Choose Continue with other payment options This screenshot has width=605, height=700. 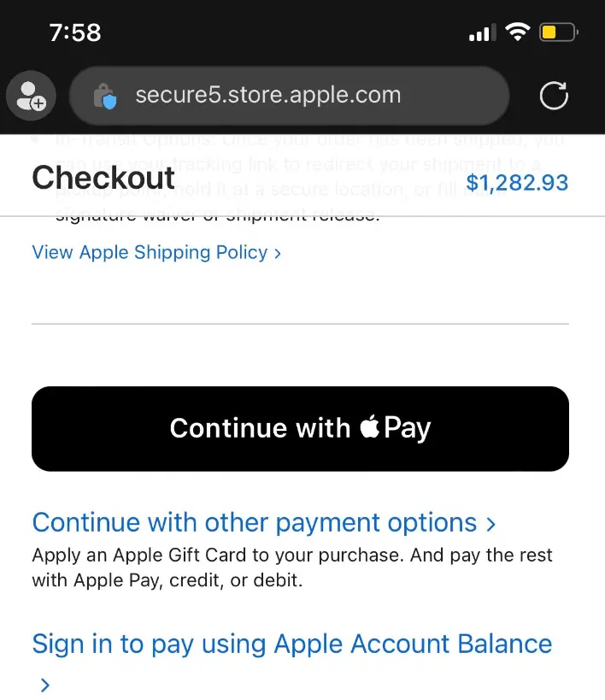254,522
